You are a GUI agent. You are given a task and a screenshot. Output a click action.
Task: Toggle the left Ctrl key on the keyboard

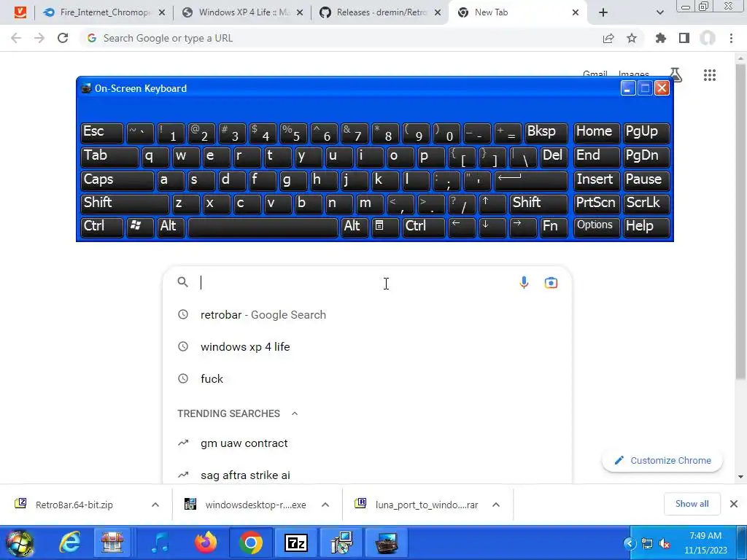102,227
